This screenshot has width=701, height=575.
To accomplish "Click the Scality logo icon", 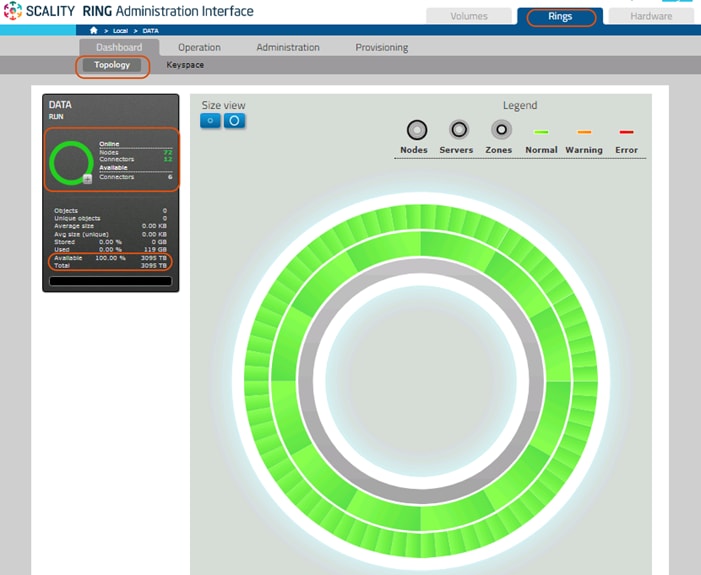I will (x=12, y=12).
